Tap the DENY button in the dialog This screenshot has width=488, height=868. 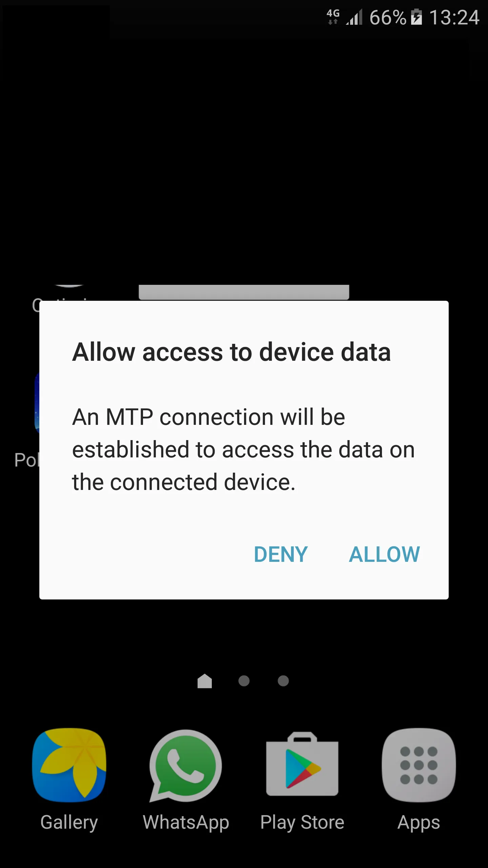point(281,555)
